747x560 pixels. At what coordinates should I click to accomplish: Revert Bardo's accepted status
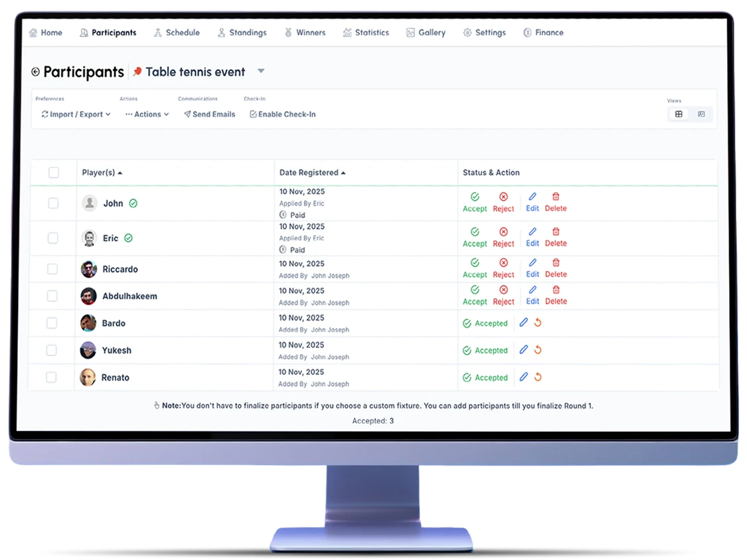538,323
